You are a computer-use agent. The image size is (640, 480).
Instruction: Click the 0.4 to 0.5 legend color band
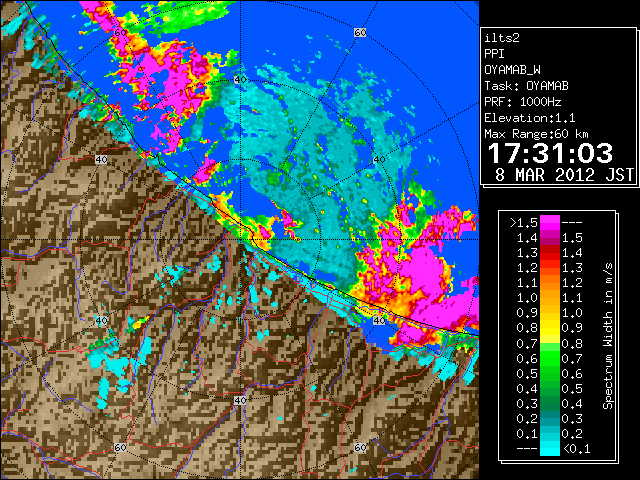550,388
